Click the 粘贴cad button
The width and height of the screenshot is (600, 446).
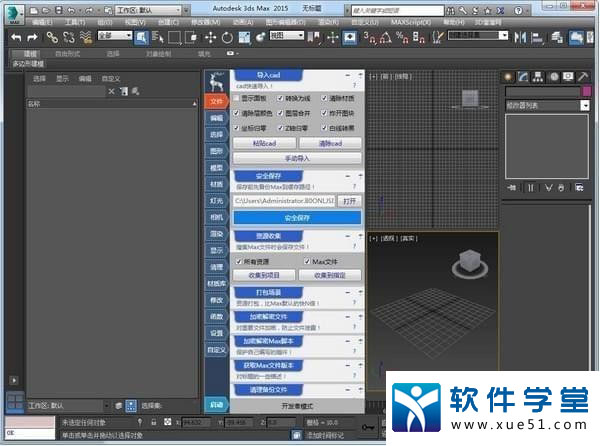(264, 143)
